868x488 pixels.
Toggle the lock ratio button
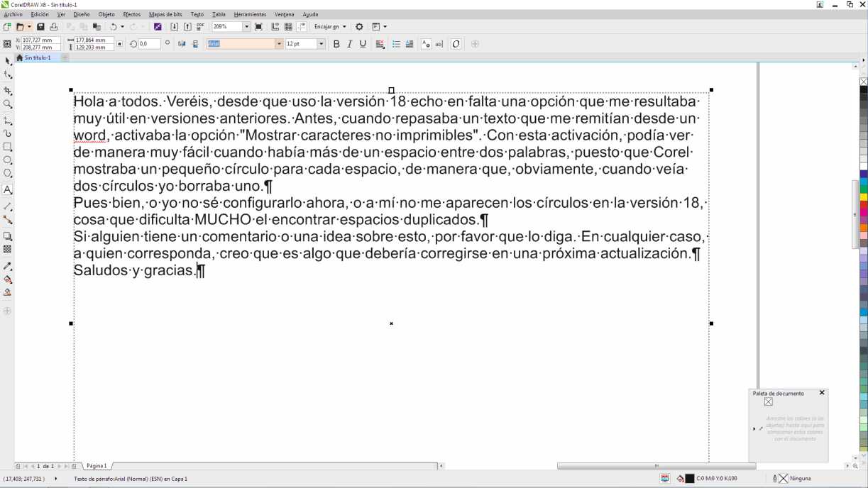(x=119, y=44)
